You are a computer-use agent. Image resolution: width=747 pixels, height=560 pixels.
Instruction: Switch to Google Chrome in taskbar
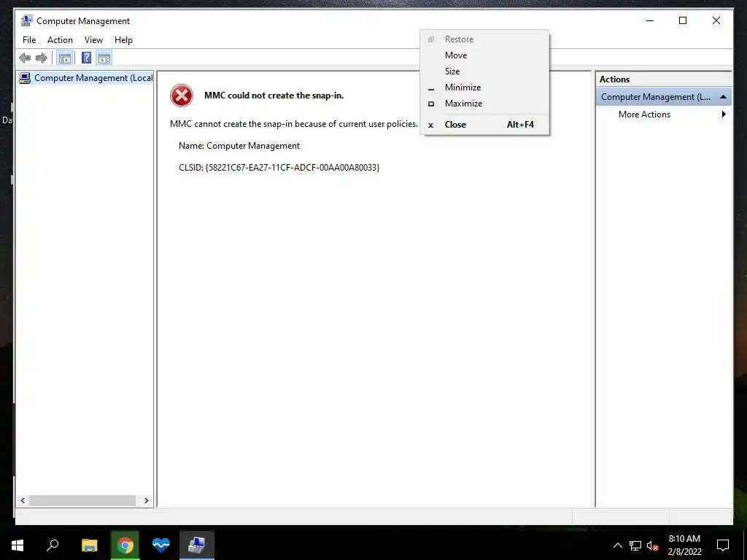tap(125, 545)
